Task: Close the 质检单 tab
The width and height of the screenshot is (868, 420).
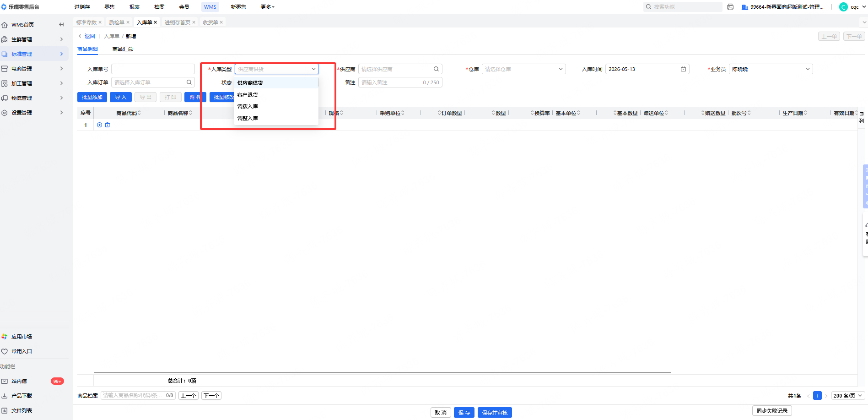Action: 128,22
